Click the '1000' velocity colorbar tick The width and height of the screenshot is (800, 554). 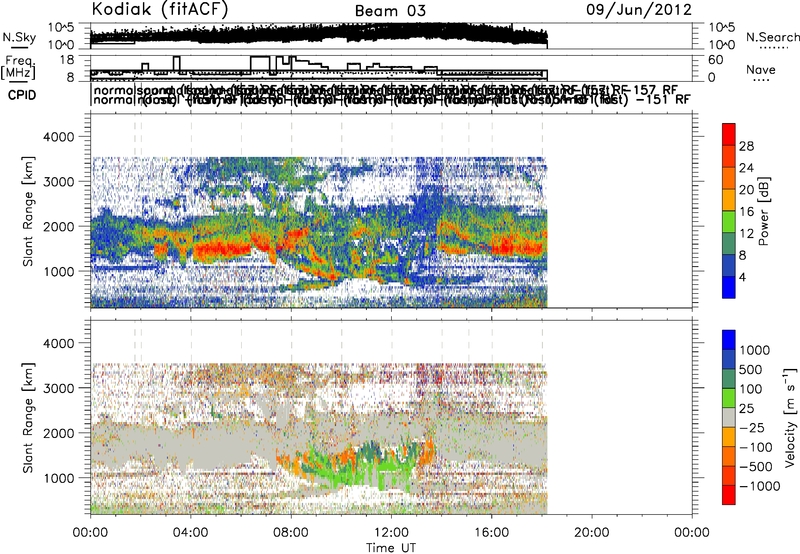pyautogui.click(x=755, y=350)
